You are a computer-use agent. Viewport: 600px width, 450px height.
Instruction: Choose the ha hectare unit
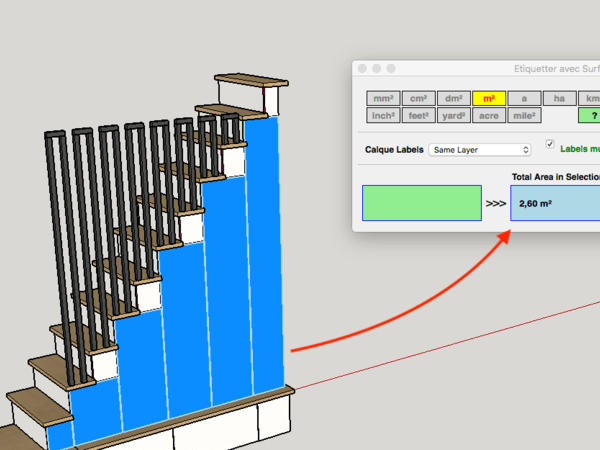(x=558, y=98)
